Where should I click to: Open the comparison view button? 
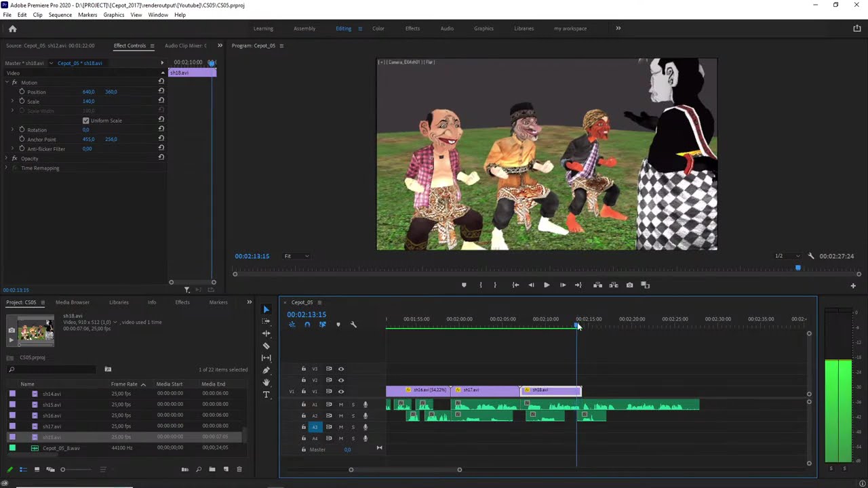tap(645, 285)
